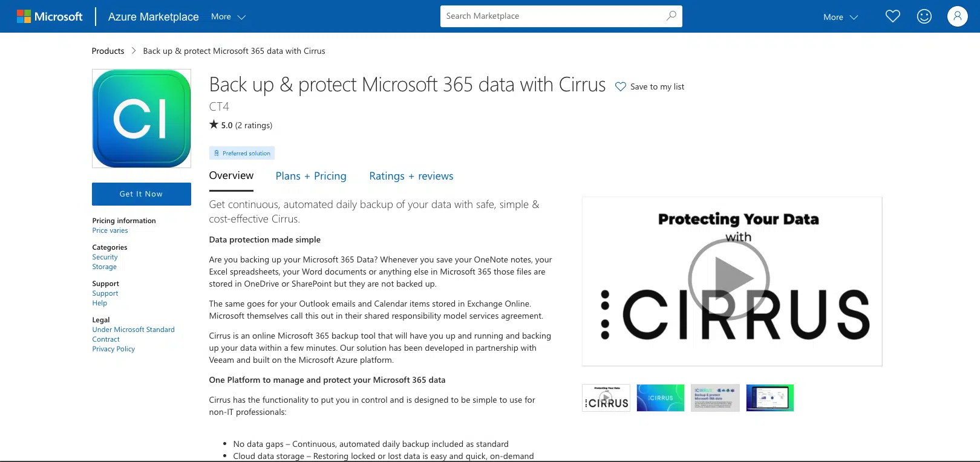Click the Microsoft logo in the header
Viewport: 980px width, 462px height.
(50, 16)
